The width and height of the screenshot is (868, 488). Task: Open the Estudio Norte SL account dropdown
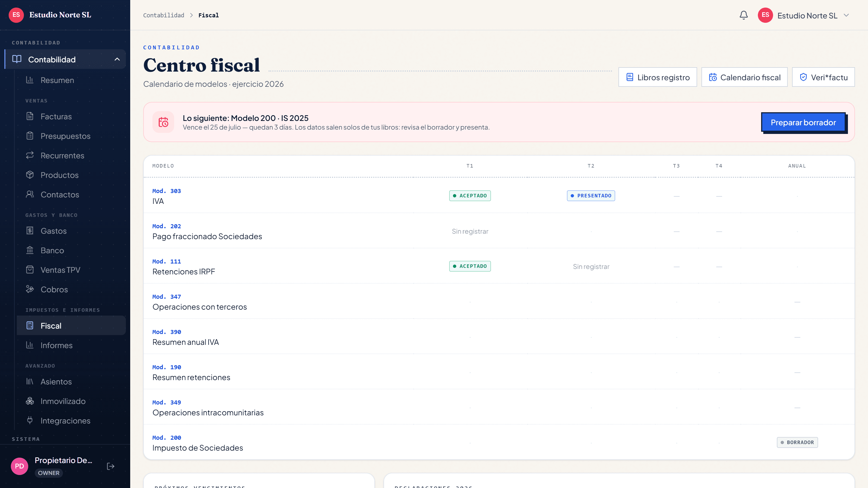[803, 15]
